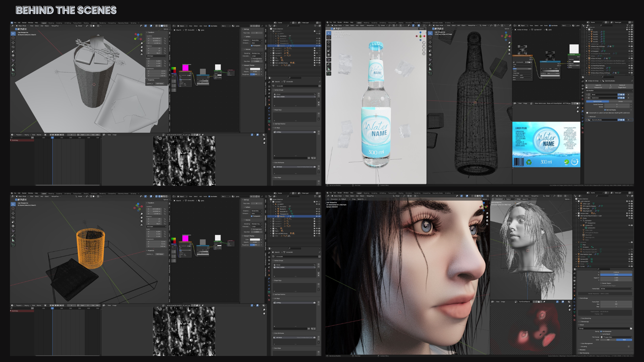Toggle Homogeneous checkbox in top-left material settings
The height and width of the screenshot is (362, 644).
click(x=252, y=59)
